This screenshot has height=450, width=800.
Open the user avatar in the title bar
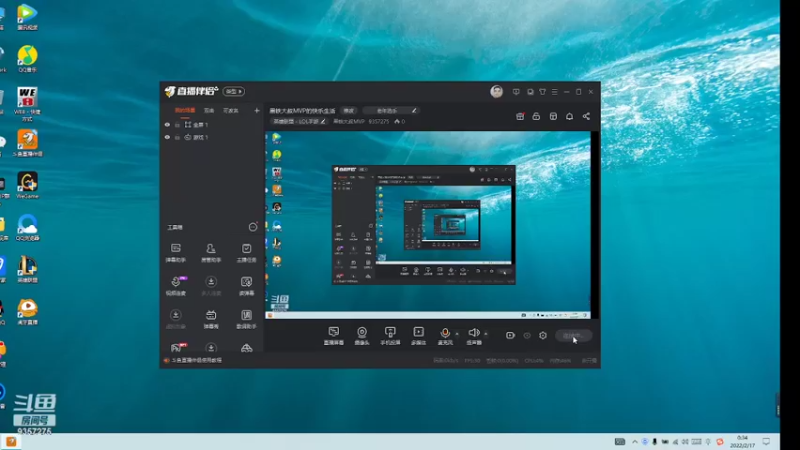click(496, 91)
